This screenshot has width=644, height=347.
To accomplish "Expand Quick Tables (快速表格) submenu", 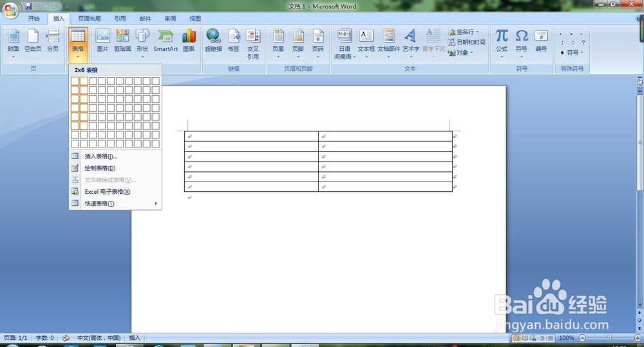I will (115, 203).
